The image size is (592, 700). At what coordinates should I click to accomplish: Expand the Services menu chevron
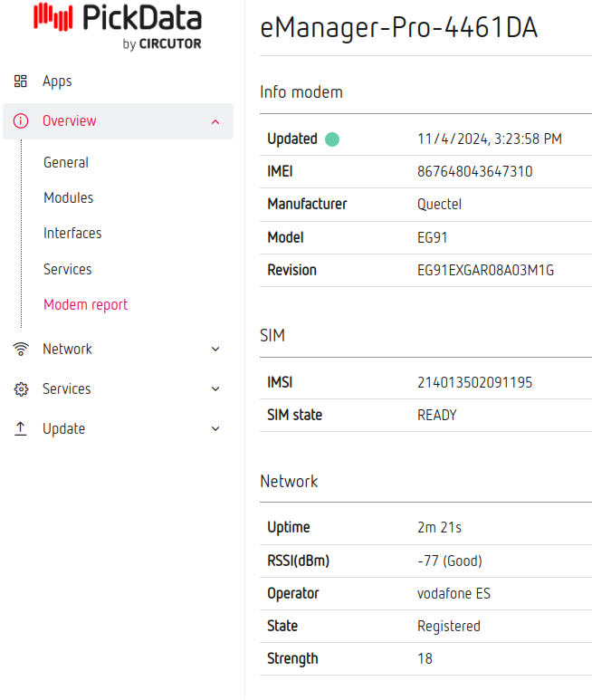(x=215, y=389)
